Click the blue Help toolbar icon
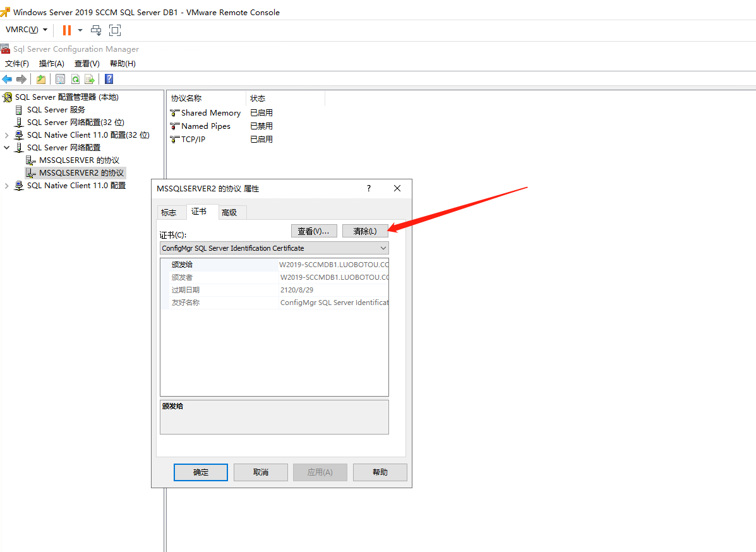756x552 pixels. tap(109, 79)
